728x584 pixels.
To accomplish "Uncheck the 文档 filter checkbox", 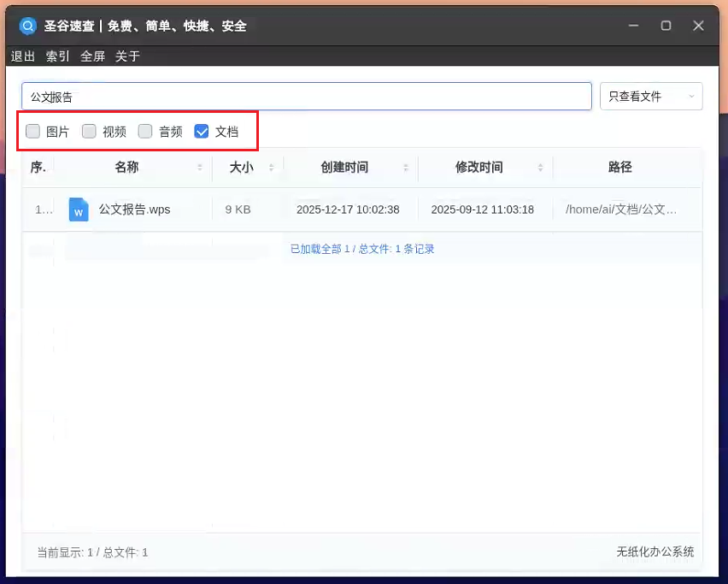I will click(203, 132).
